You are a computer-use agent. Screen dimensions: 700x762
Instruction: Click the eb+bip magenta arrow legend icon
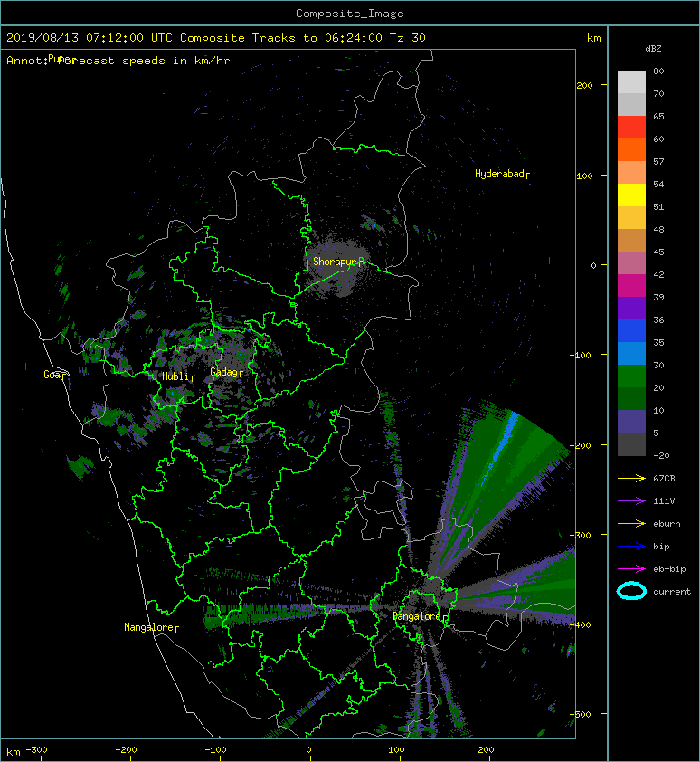(x=631, y=569)
